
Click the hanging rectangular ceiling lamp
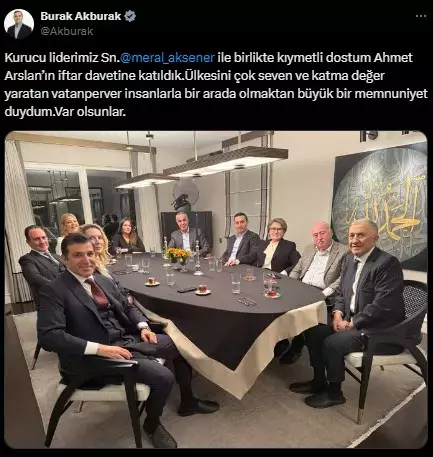[225, 161]
